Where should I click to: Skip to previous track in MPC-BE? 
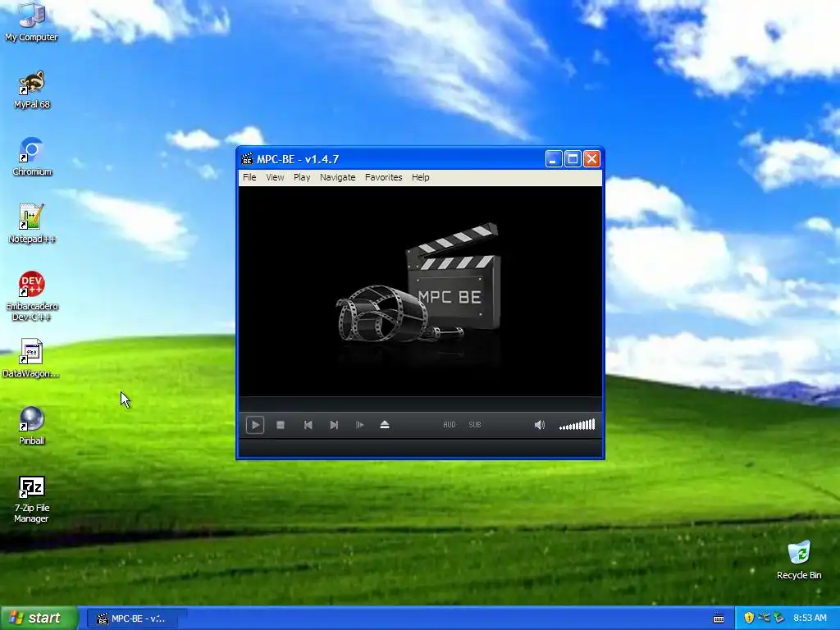click(308, 425)
